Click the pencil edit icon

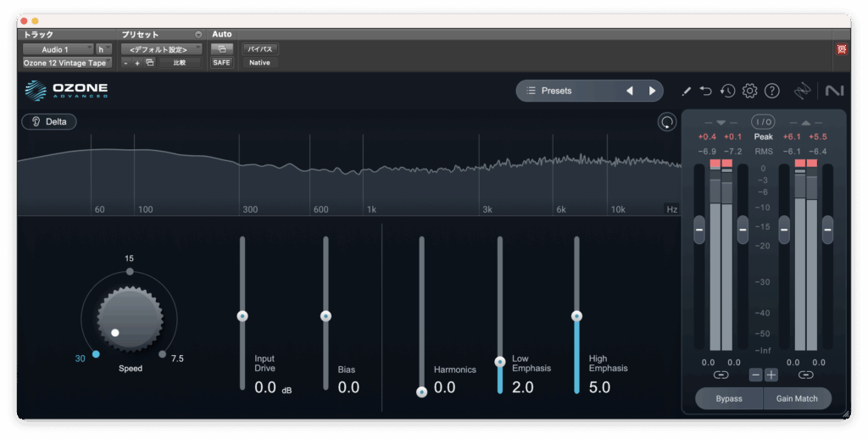coord(686,91)
